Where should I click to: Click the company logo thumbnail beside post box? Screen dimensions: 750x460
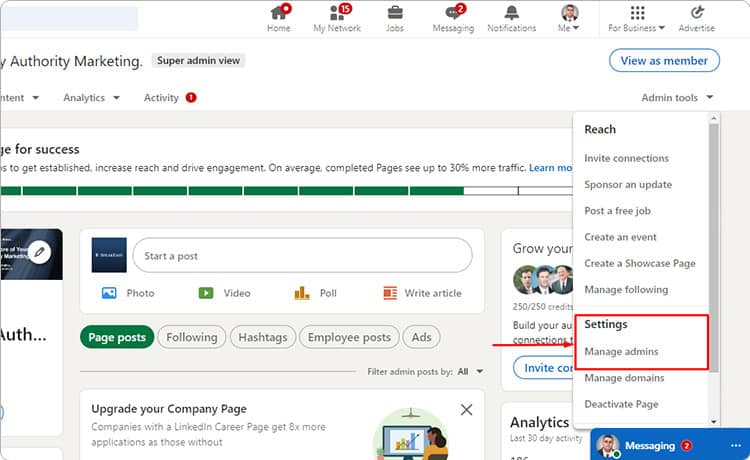coord(109,255)
